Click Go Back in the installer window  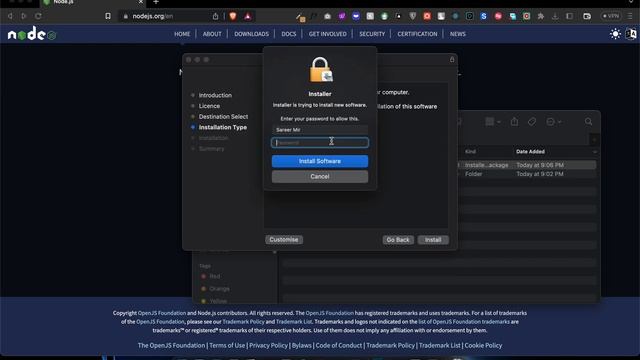[x=398, y=240]
